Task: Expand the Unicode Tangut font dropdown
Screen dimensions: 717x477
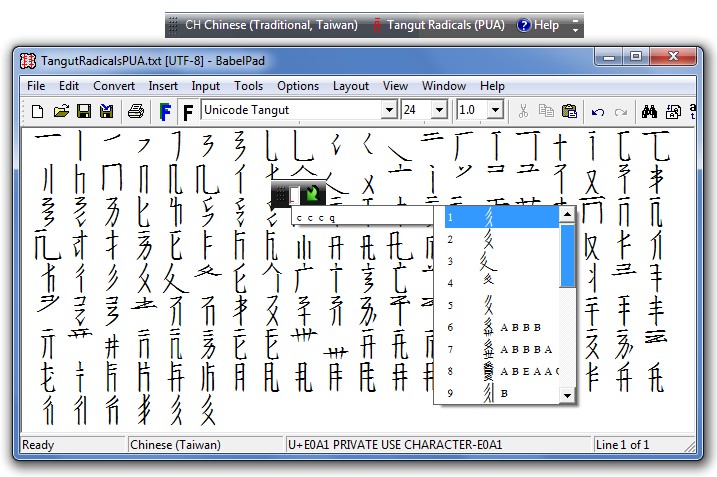Action: tap(389, 110)
